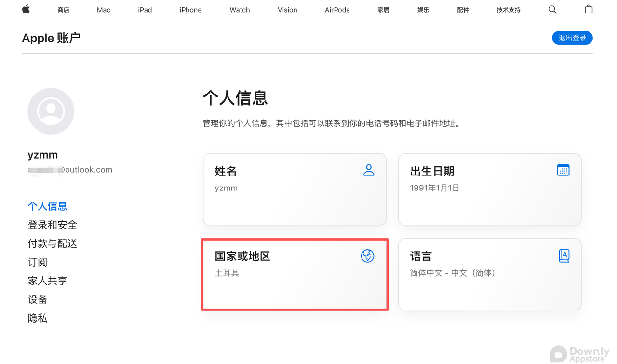Click the yzmm account name in sidebar

point(43,155)
